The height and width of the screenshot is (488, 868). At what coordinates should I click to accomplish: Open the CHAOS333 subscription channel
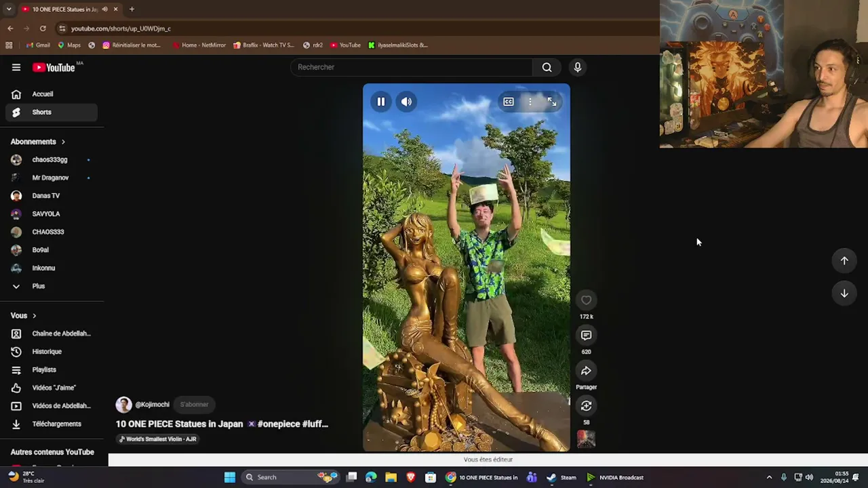(52, 232)
